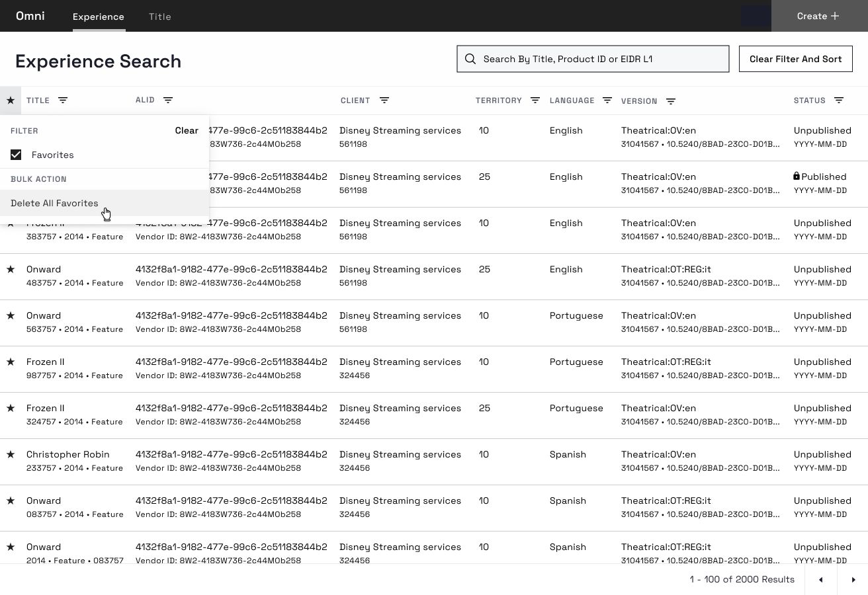Unfavorite the Christopher Robin row star
868x595 pixels.
pyautogui.click(x=11, y=455)
